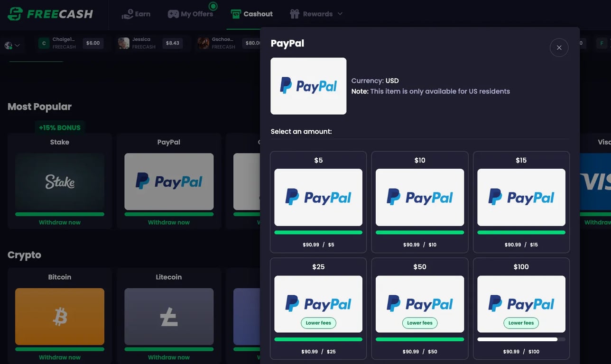
Task: Click Gschoe's avatar in the ticker
Action: pyautogui.click(x=204, y=44)
